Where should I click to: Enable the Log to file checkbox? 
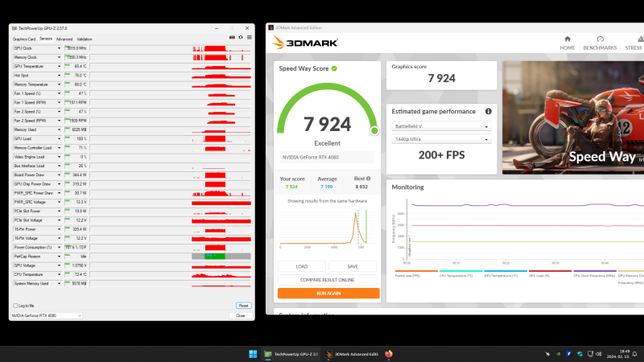coord(15,306)
